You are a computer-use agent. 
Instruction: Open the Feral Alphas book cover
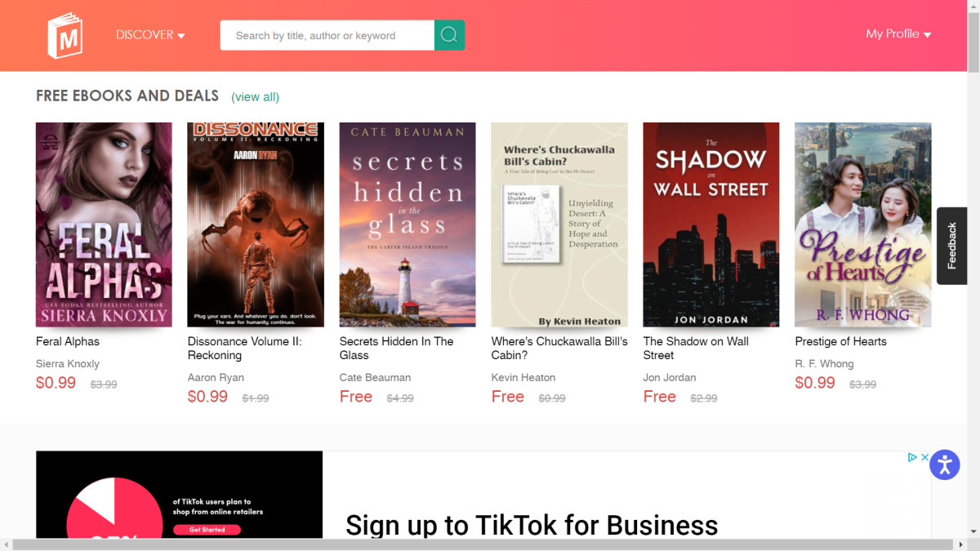[x=104, y=224]
